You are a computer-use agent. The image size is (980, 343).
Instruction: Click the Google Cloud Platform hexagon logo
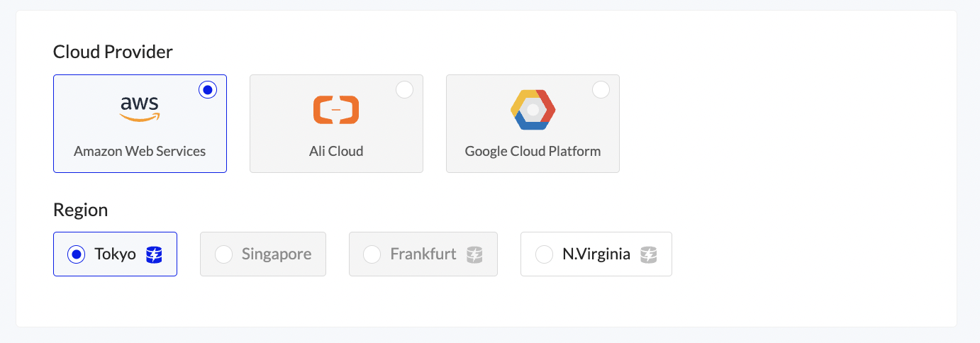(x=533, y=110)
